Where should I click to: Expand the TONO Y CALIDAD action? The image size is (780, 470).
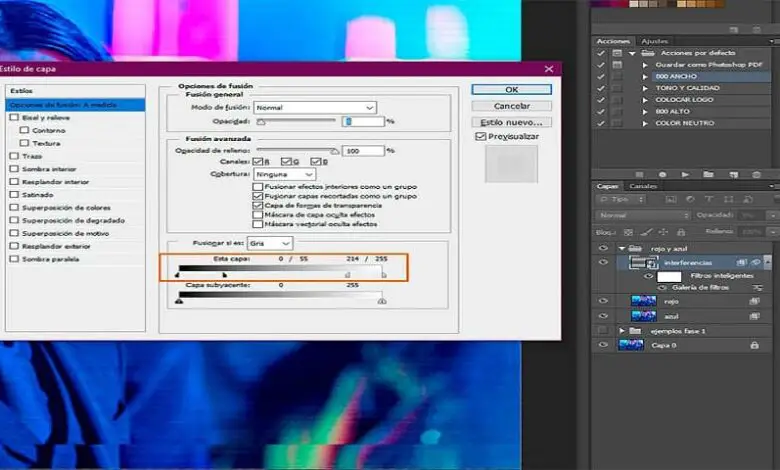coord(645,88)
